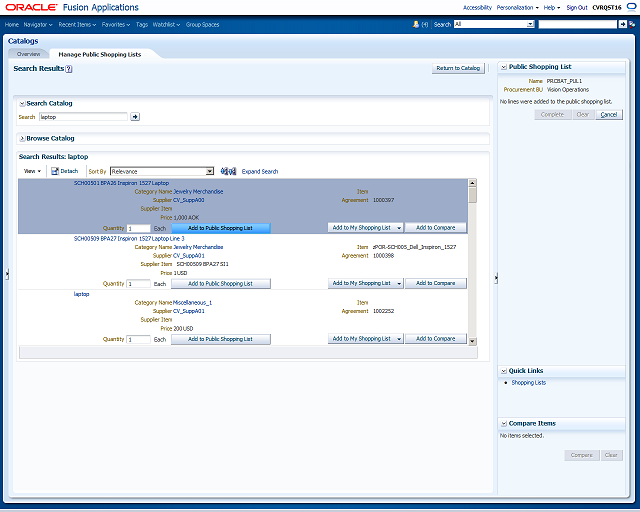
Task: Open Add to My Shopping List dropdown for SCH00501
Action: coord(399,228)
